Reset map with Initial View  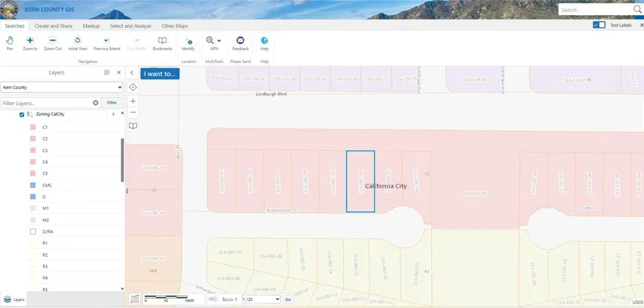pyautogui.click(x=78, y=43)
